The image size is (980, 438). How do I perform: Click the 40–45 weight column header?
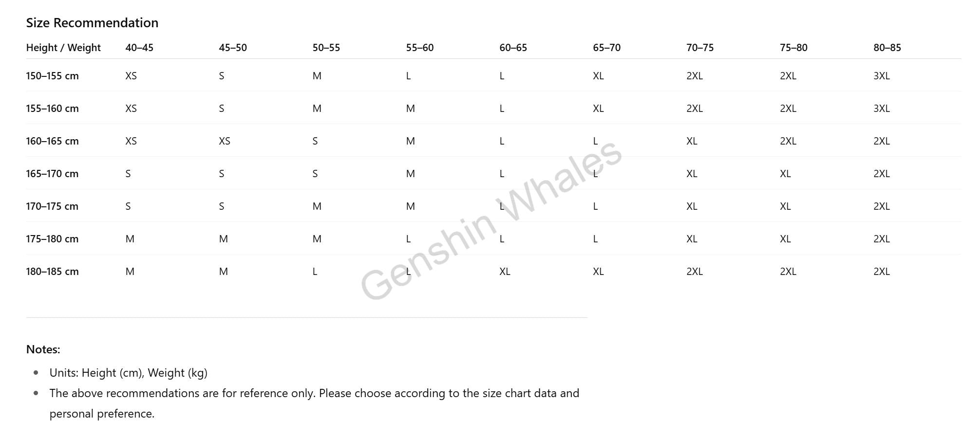click(139, 48)
